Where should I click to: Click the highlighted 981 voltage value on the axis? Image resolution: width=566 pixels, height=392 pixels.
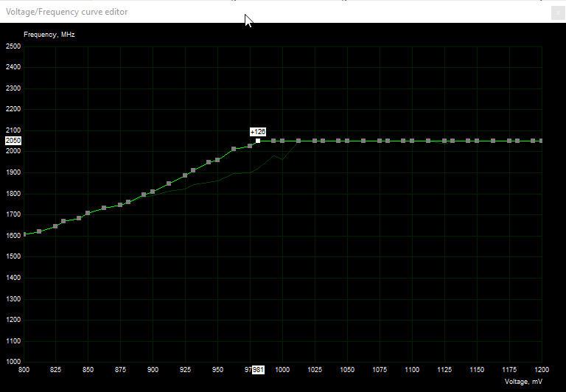tap(258, 370)
